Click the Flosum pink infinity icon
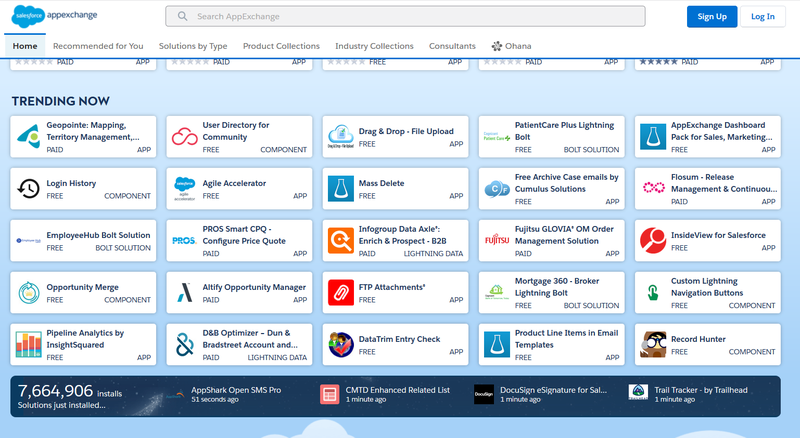Image resolution: width=800 pixels, height=438 pixels. [x=653, y=188]
